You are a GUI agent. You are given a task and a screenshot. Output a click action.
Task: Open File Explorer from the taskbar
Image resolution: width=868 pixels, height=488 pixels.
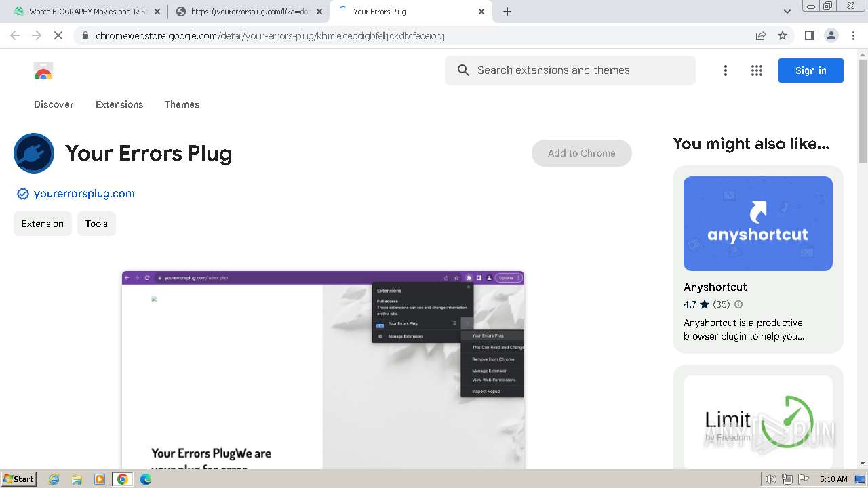click(x=77, y=479)
